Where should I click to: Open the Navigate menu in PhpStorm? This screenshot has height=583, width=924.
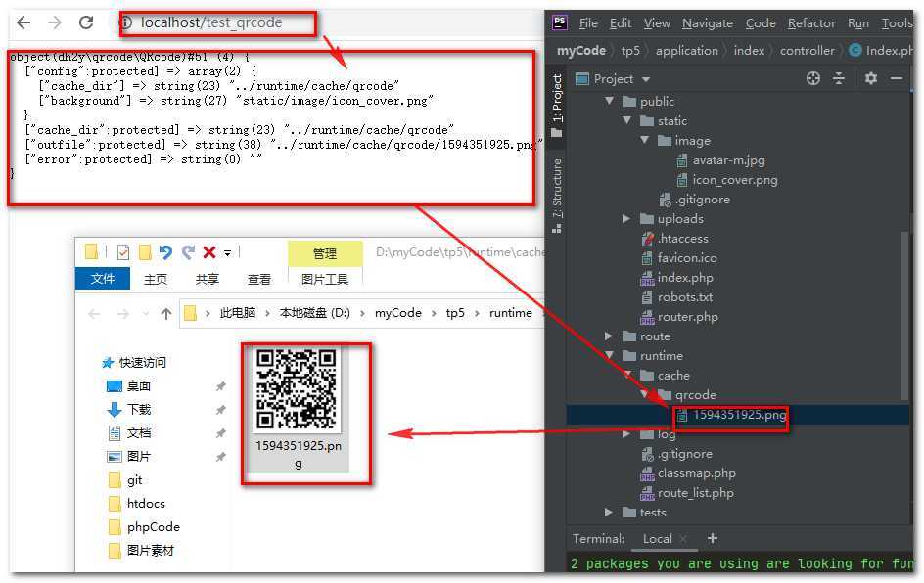pos(708,22)
